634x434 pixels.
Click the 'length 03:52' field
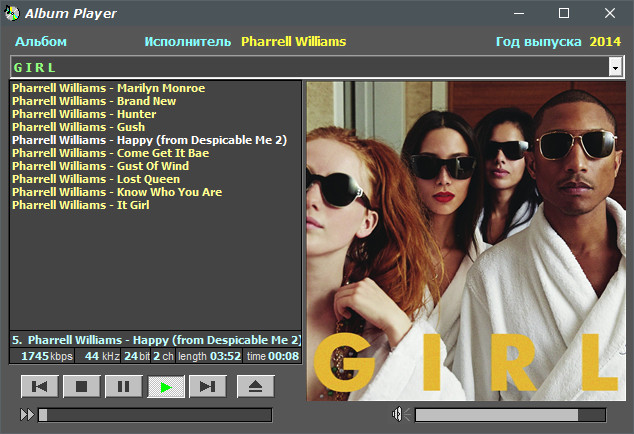(x=209, y=356)
